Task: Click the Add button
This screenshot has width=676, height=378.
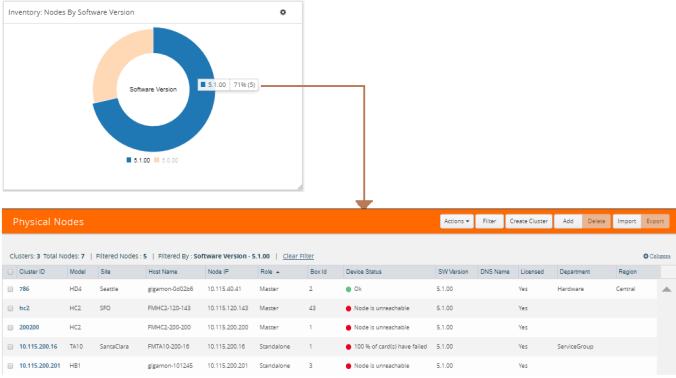Action: 568,221
